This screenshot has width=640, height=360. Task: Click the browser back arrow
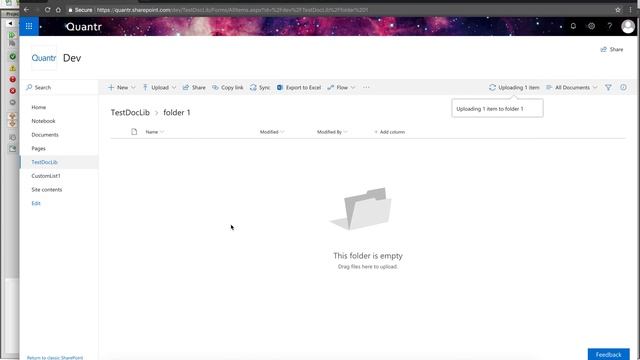[26, 9]
